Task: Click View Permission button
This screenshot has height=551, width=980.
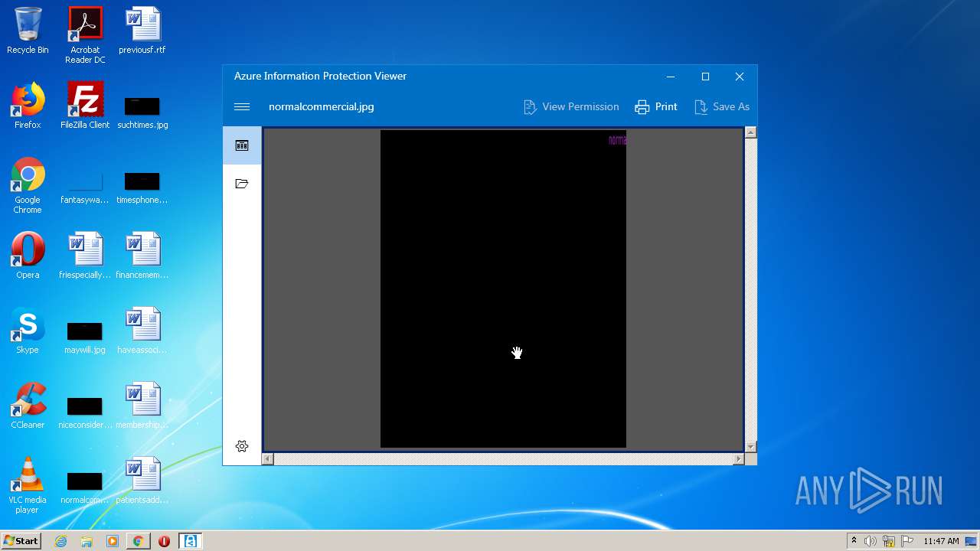Action: click(571, 107)
